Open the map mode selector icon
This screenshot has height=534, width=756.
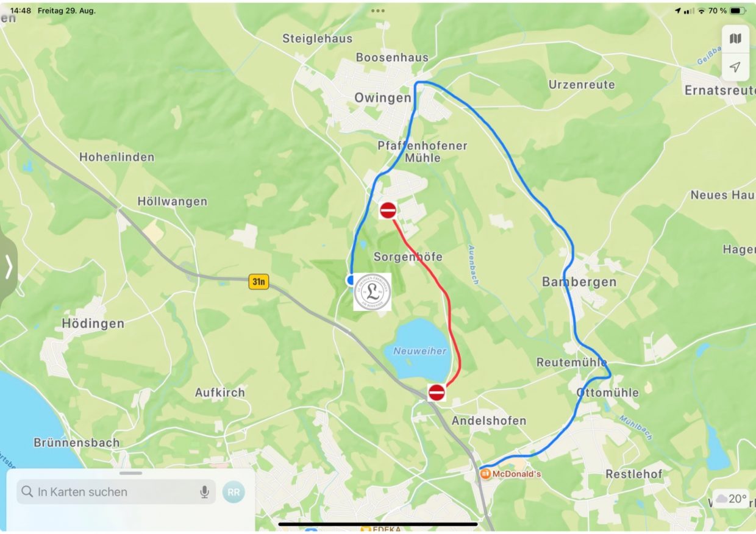[x=735, y=39]
